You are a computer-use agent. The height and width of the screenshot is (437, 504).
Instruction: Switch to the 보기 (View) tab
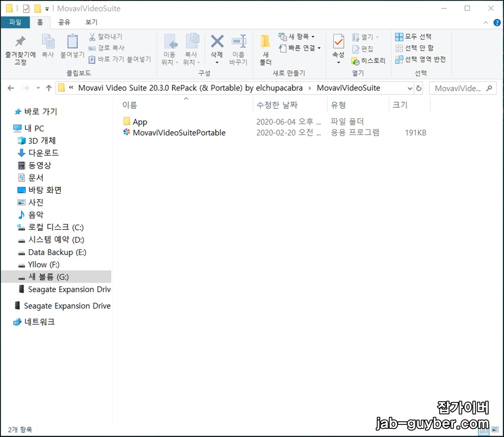91,22
